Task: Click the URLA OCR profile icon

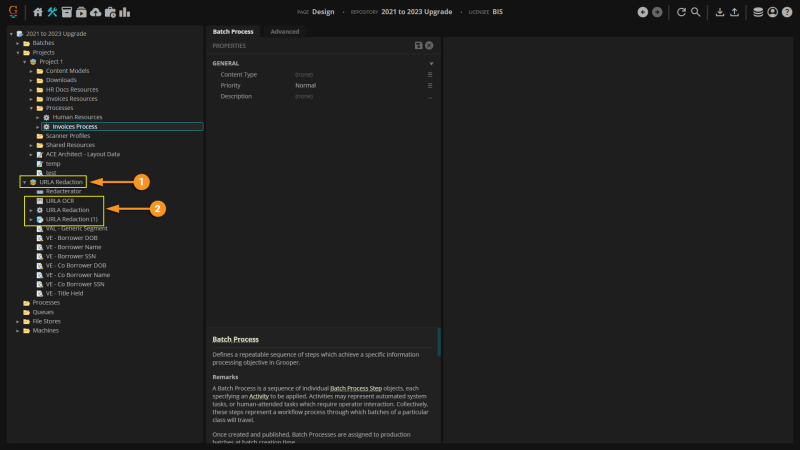Action: (40, 201)
